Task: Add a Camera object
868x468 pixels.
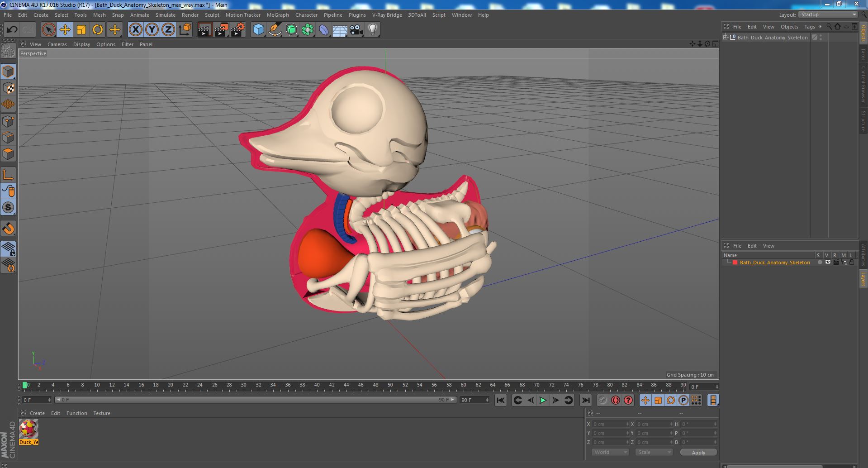Action: pos(356,30)
